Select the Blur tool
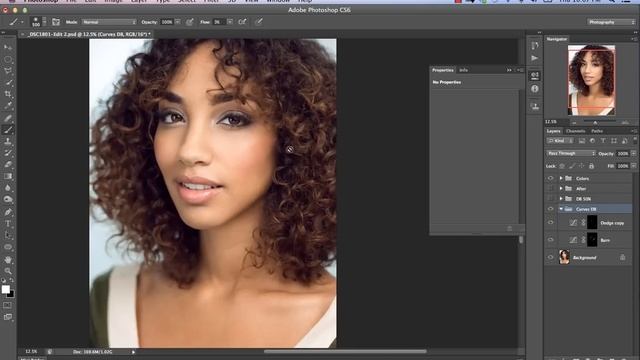Viewport: 640px width, 360px height. tap(8, 188)
